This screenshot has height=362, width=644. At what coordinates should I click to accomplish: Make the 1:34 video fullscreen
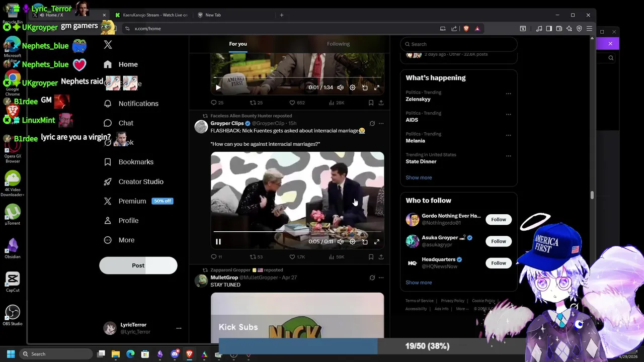(x=377, y=87)
